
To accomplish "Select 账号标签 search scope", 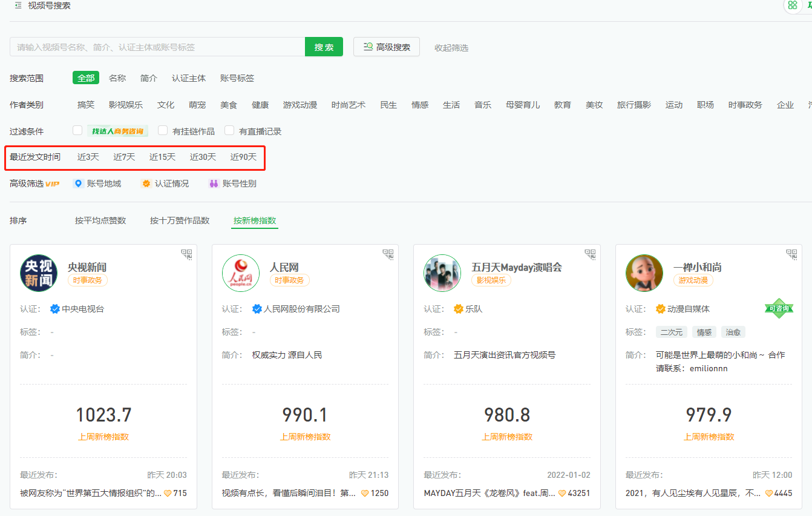I will 237,78.
